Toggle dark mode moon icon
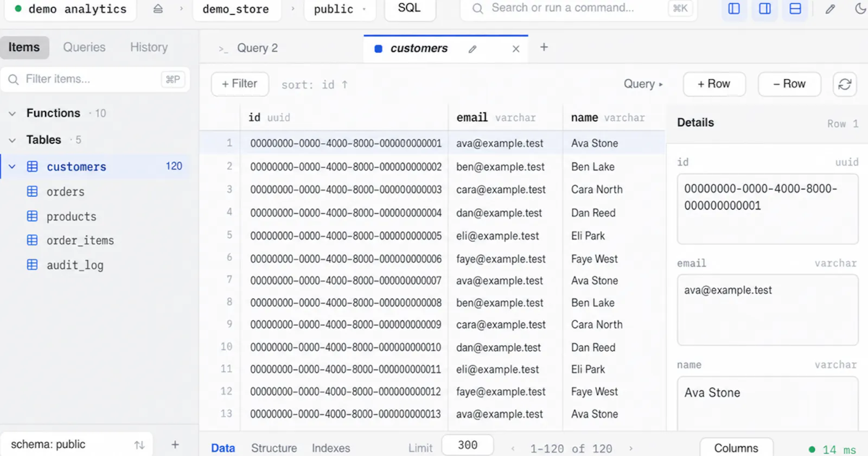 point(860,9)
